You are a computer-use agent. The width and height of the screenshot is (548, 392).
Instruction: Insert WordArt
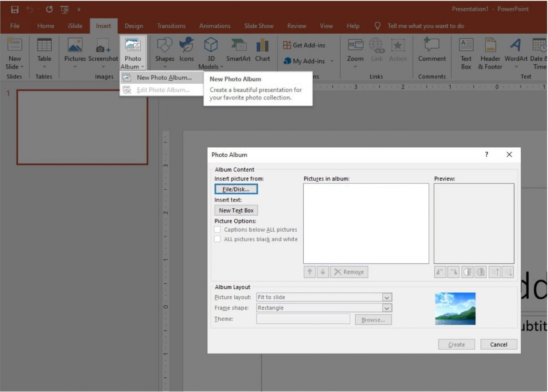point(515,52)
